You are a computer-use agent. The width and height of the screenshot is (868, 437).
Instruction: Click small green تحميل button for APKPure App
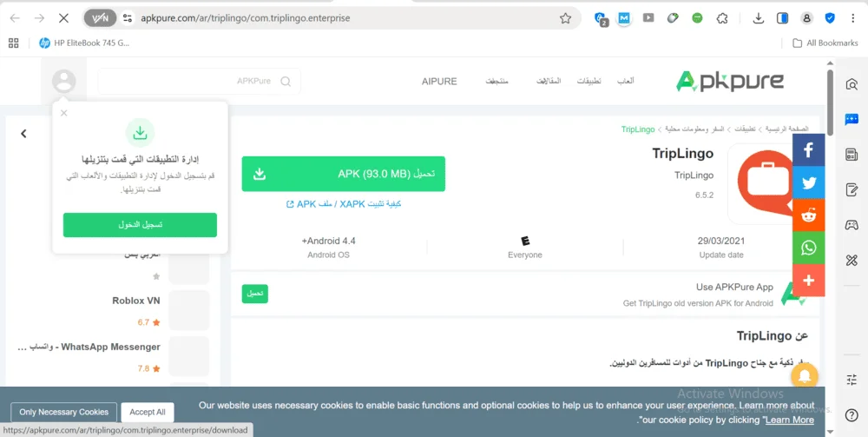[x=254, y=294]
